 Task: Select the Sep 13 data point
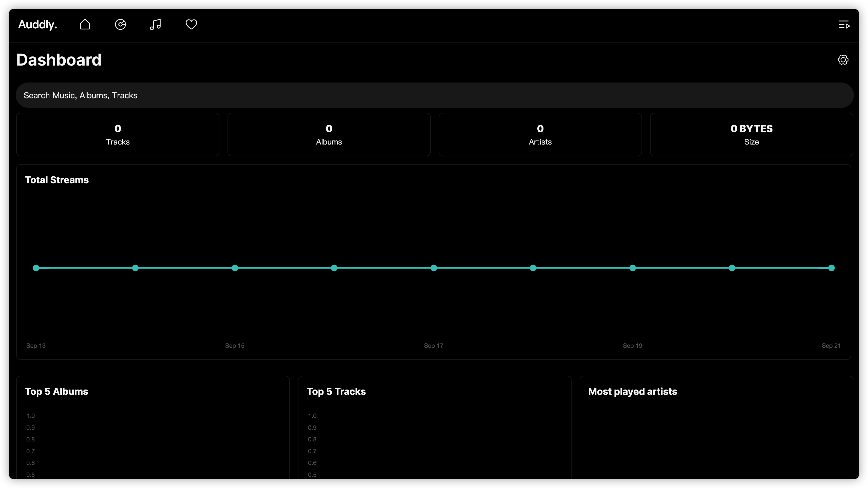[36, 268]
